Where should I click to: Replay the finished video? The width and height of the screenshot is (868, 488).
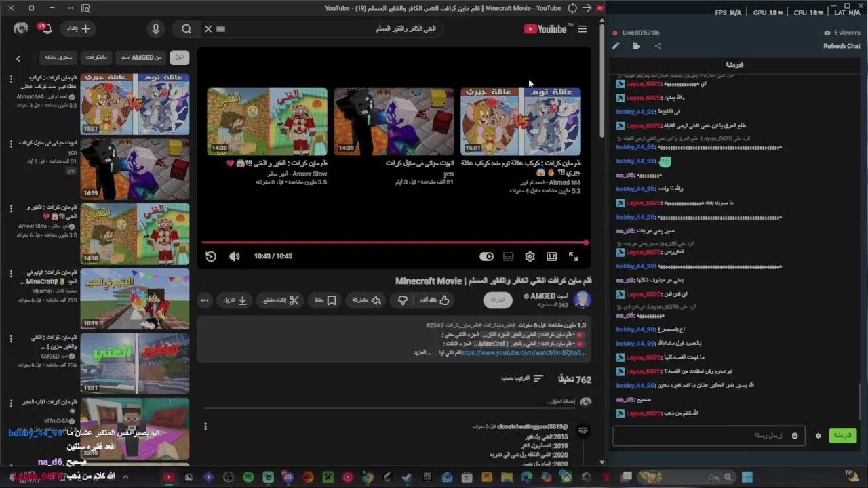pos(211,256)
